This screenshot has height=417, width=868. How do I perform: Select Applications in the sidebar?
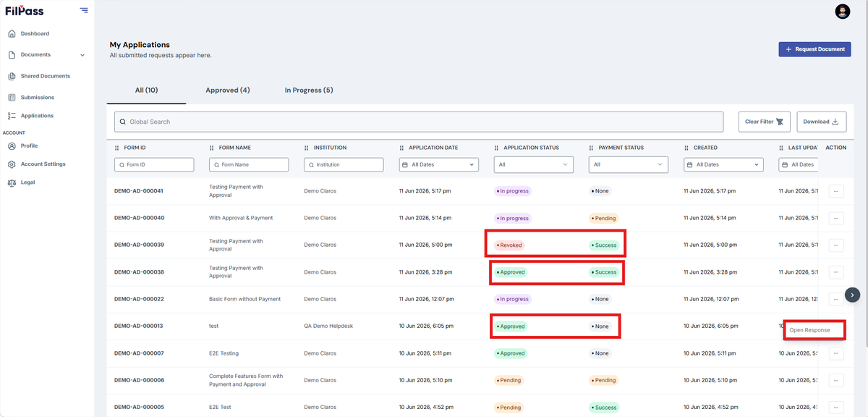pyautogui.click(x=37, y=116)
